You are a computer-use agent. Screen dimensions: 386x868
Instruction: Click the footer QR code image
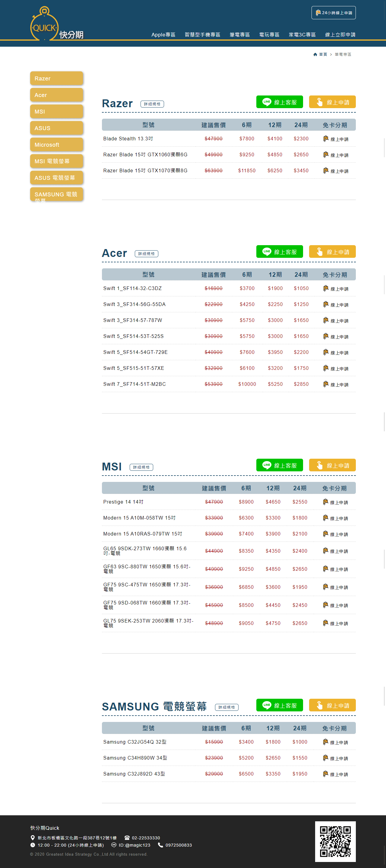click(x=335, y=841)
